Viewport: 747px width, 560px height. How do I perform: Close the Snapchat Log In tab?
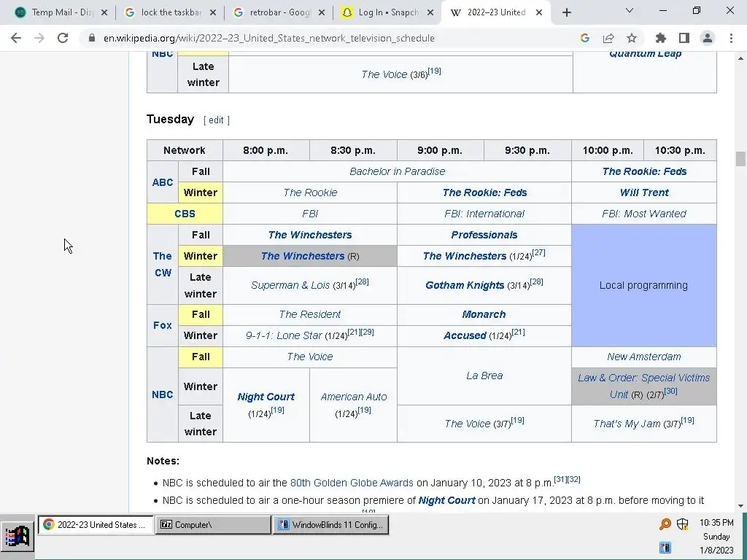430,12
